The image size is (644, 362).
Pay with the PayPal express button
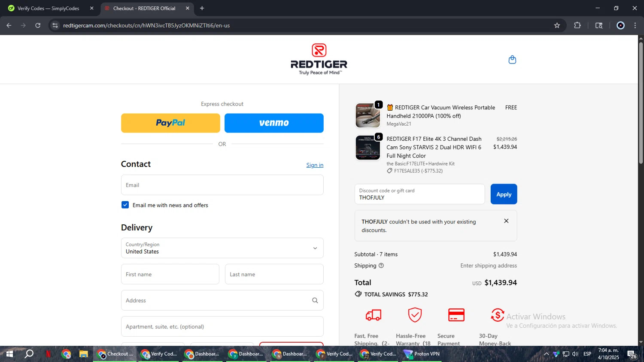coord(170,123)
